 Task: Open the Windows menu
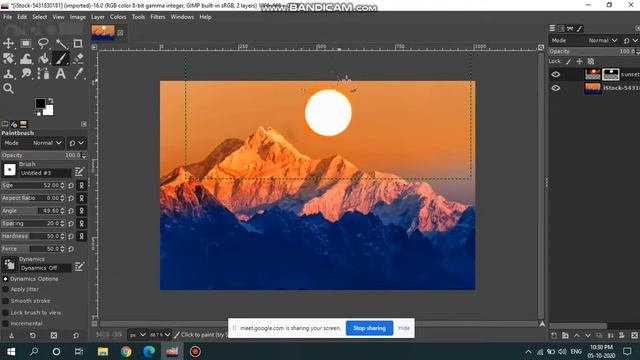pyautogui.click(x=182, y=17)
